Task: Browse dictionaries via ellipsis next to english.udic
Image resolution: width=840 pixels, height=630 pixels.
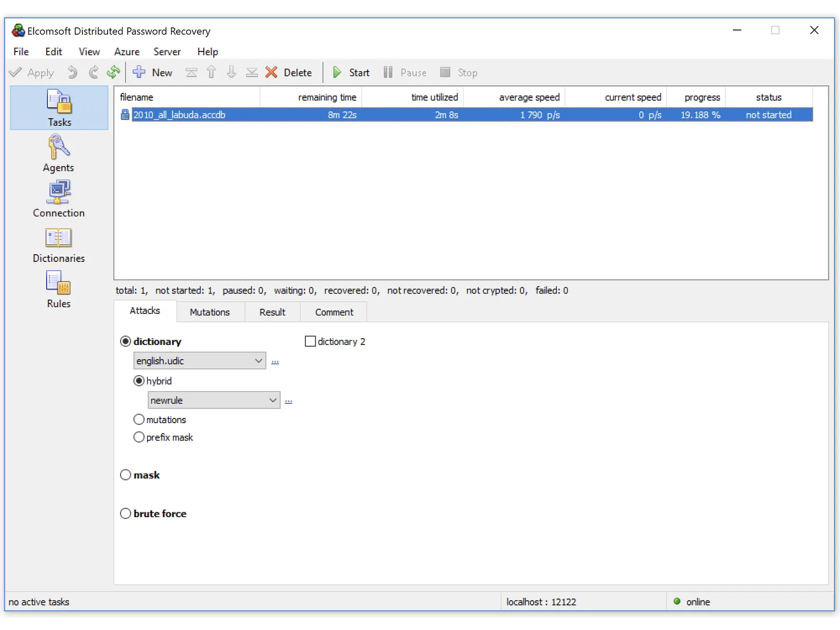Action: tap(275, 362)
